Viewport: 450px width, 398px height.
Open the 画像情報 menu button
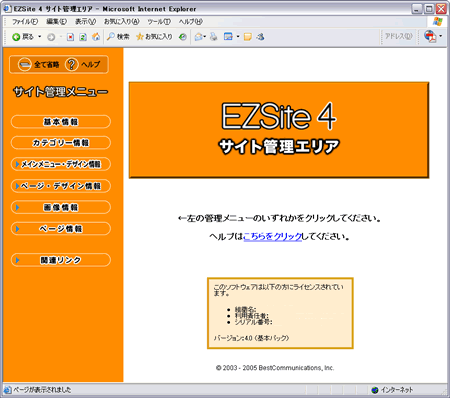[x=61, y=207]
